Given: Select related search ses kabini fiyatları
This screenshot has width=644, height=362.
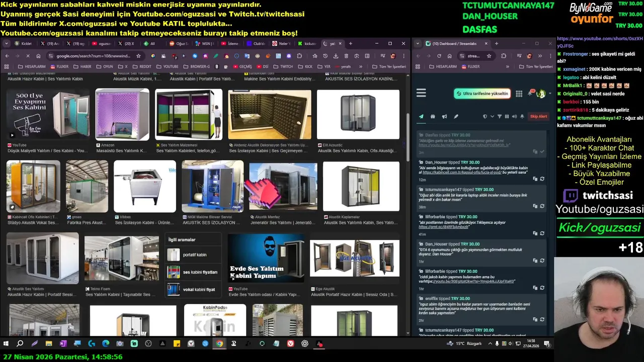Looking at the screenshot, I should (194, 272).
